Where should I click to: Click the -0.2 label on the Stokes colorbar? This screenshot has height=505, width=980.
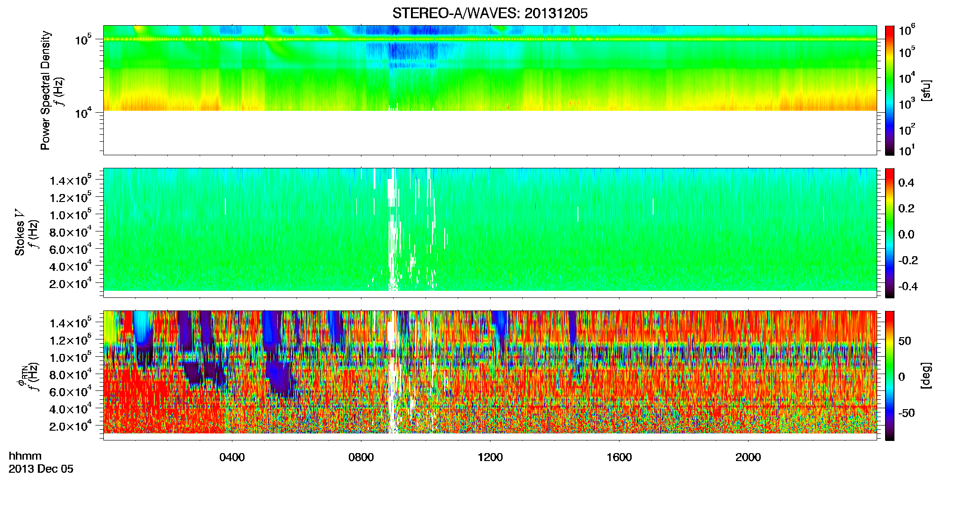click(x=908, y=260)
